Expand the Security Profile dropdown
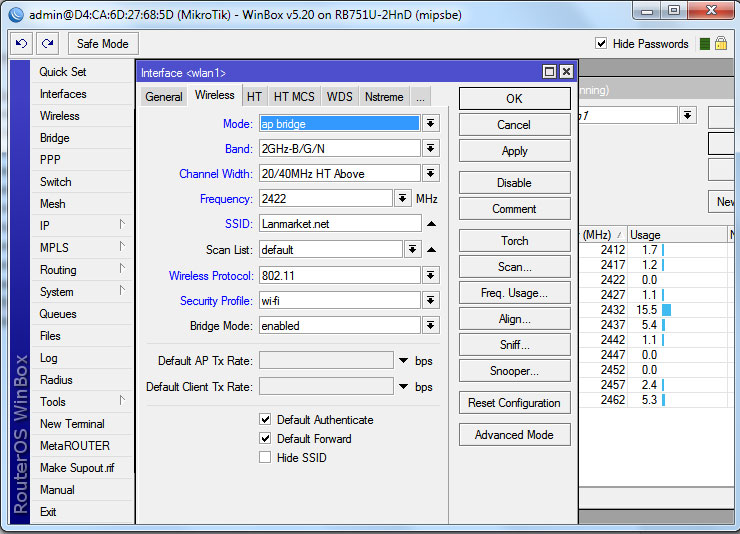 pos(431,300)
